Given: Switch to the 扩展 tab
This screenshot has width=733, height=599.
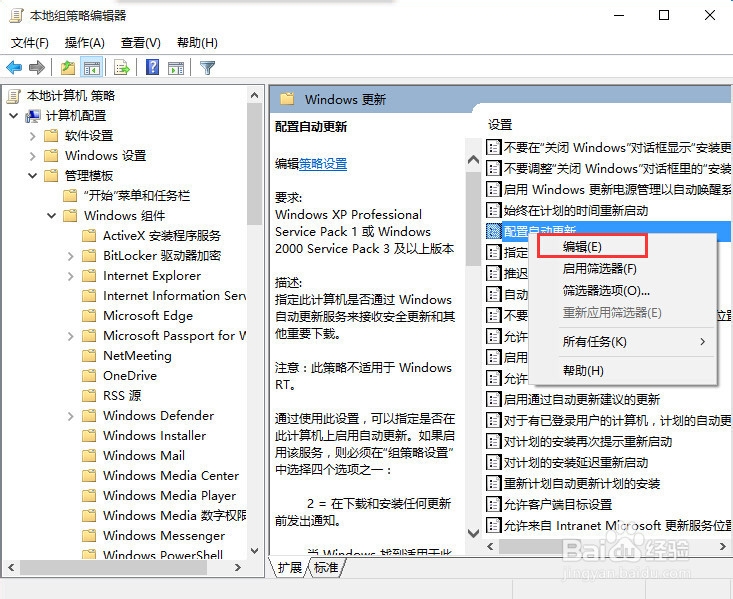Looking at the screenshot, I should click(290, 567).
